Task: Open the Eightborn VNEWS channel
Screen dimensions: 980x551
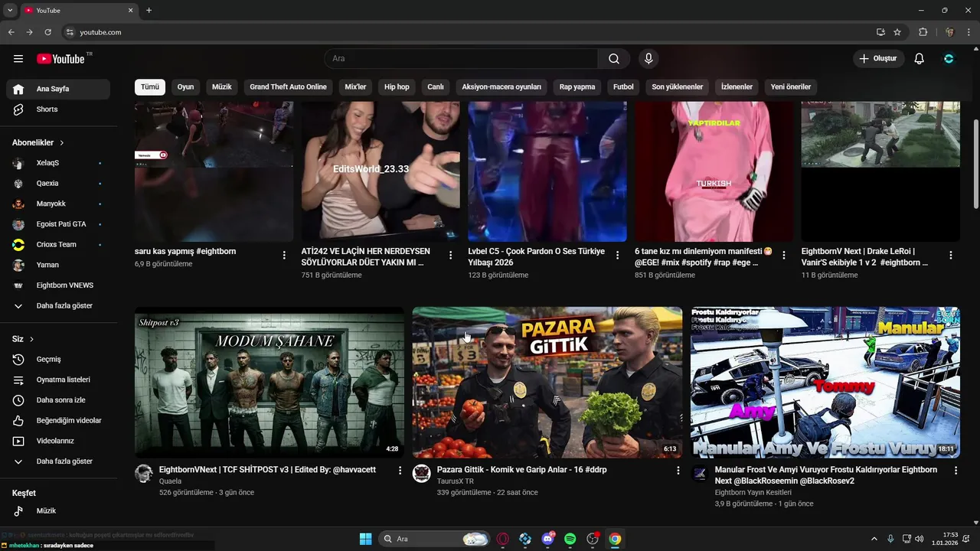Action: pos(58,285)
